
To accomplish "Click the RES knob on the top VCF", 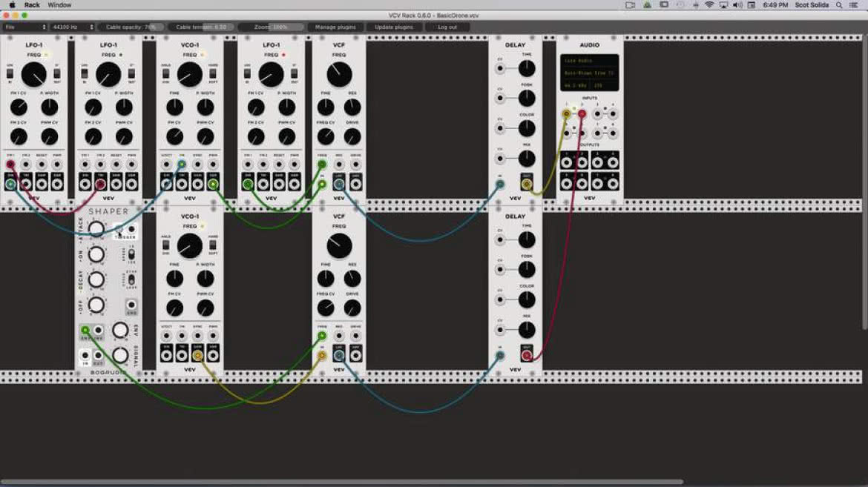I will (x=352, y=107).
